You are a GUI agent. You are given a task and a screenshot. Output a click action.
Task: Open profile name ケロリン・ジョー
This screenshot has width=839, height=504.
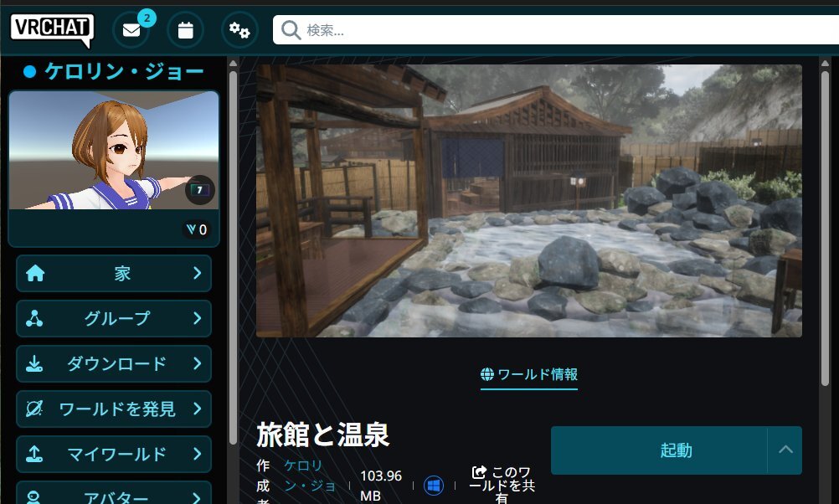(124, 70)
